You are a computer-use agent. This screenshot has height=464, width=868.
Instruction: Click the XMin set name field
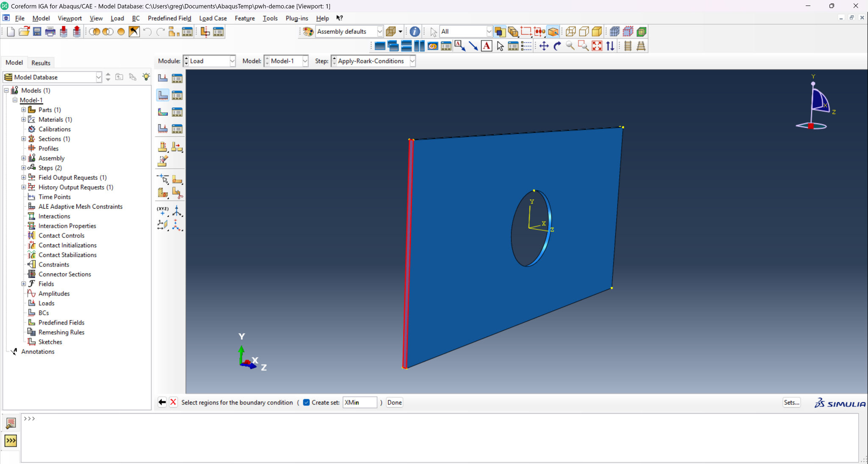click(x=359, y=403)
